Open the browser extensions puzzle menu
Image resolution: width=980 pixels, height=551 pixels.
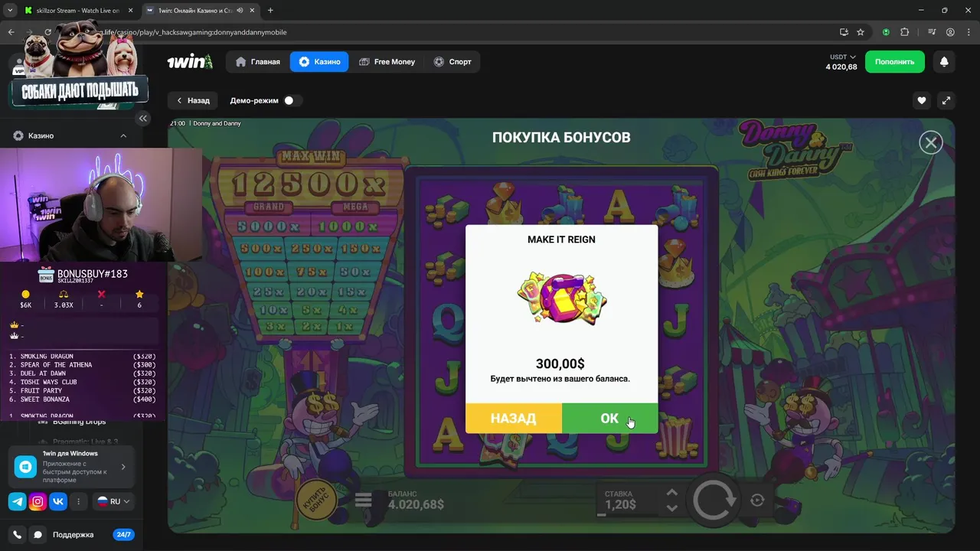(x=905, y=32)
